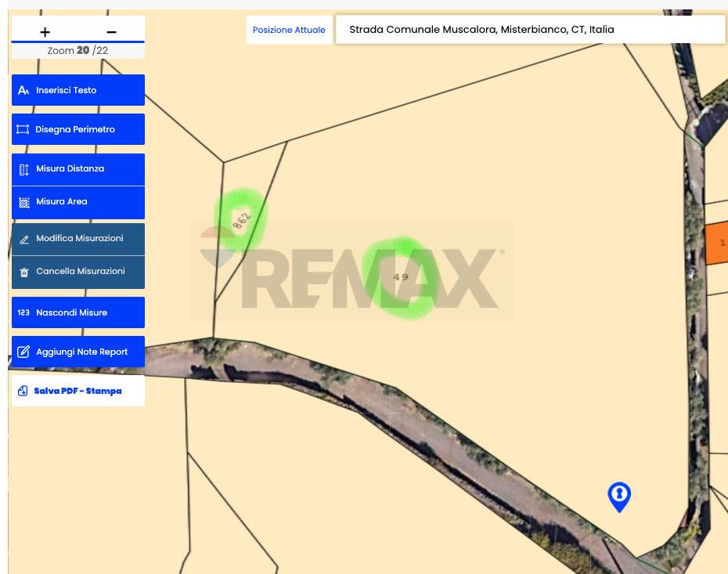Click the Modifica Misurazioni pencil icon

coord(23,239)
